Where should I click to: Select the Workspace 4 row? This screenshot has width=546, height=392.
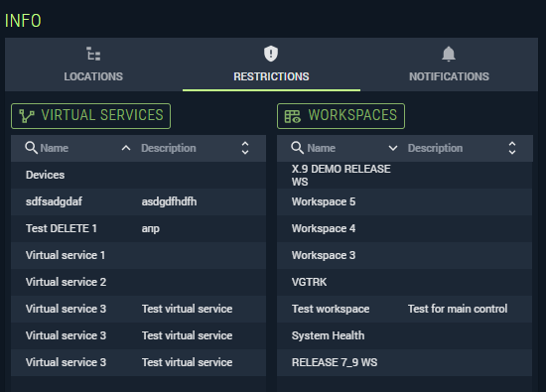[x=405, y=228]
